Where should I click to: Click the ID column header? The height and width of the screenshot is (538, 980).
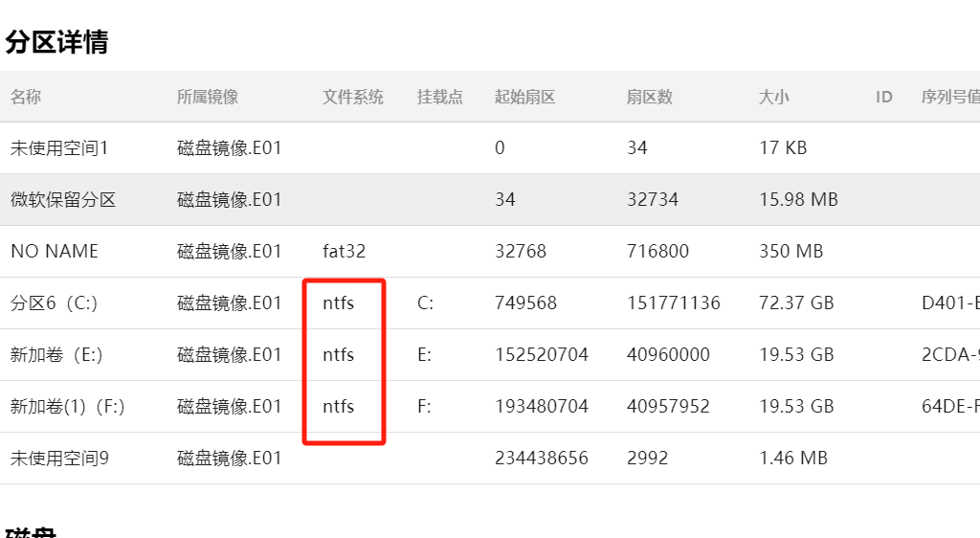click(883, 97)
